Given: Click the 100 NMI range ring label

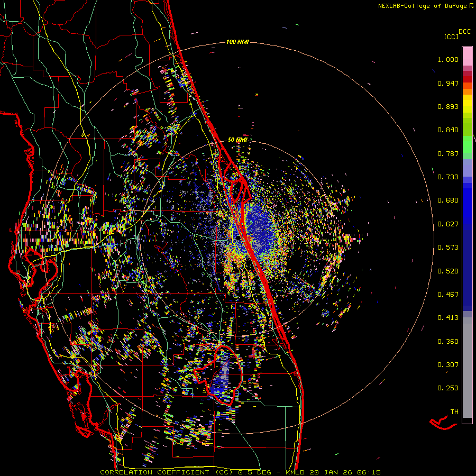Looking at the screenshot, I should tap(237, 42).
